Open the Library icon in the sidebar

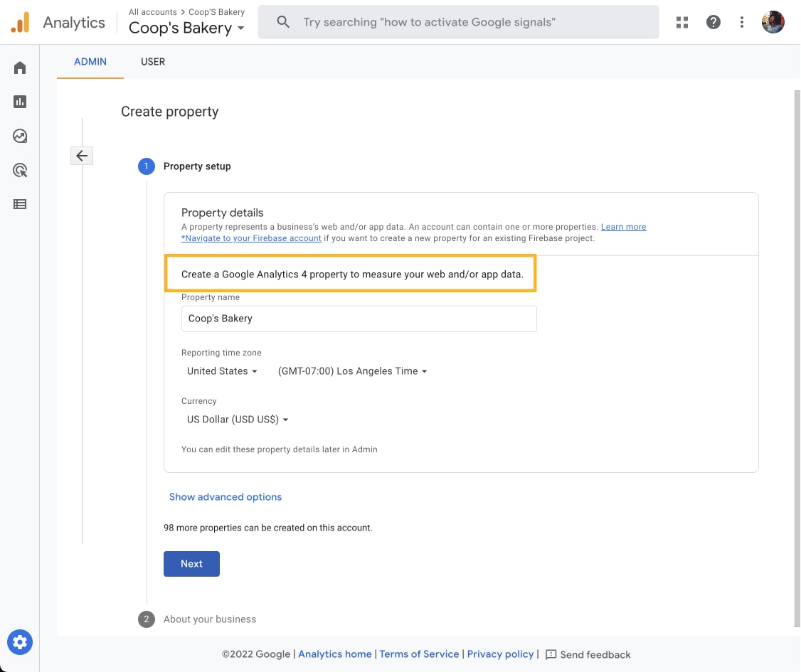[x=19, y=203]
